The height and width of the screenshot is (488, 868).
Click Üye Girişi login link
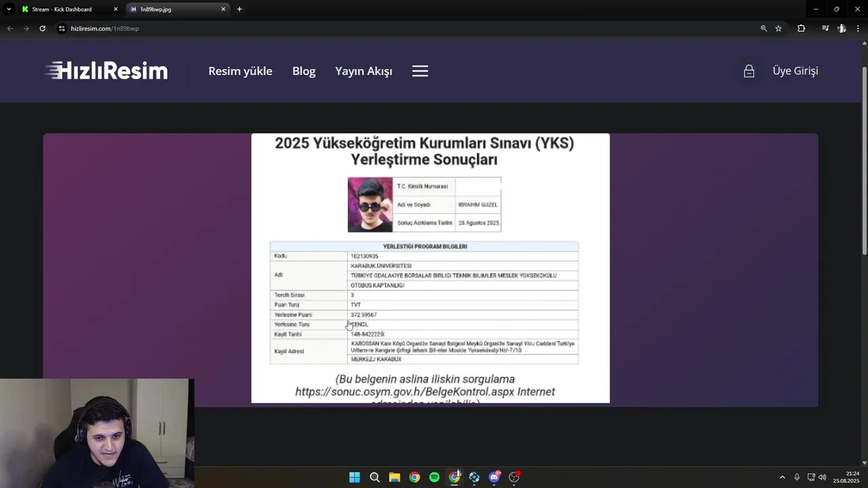click(x=795, y=70)
